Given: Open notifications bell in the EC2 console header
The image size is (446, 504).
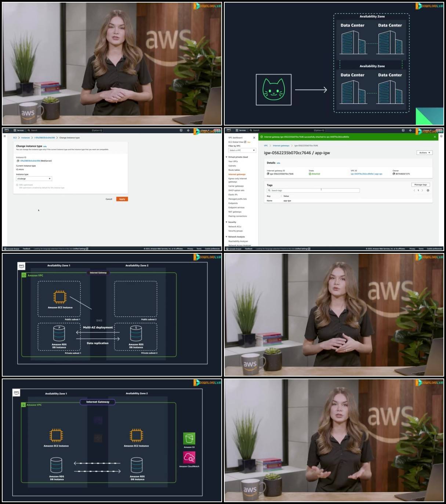Looking at the screenshot, I should pyautogui.click(x=188, y=130).
